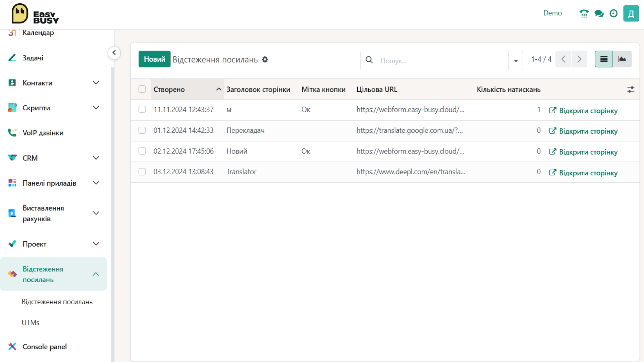This screenshot has height=362, width=644.
Task: Click the https://www.deepl.com/en/transla... URL cell
Action: coord(411,172)
